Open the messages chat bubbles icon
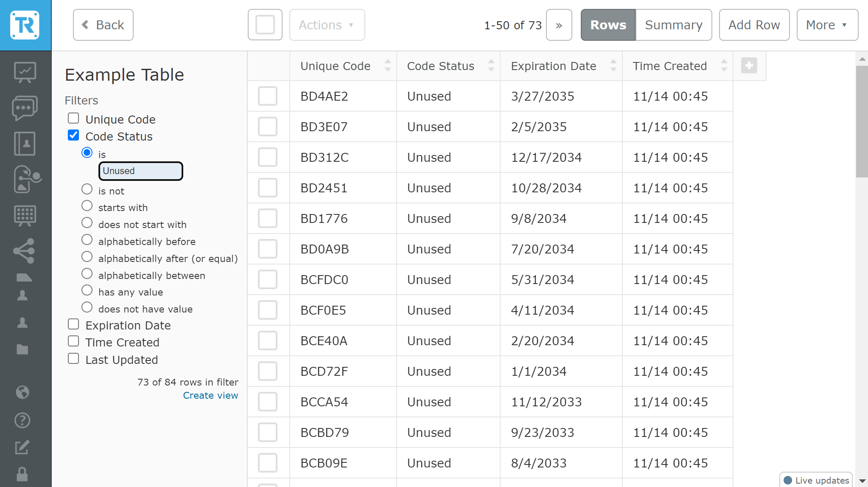Screen dimensions: 868x487 [x=25, y=108]
